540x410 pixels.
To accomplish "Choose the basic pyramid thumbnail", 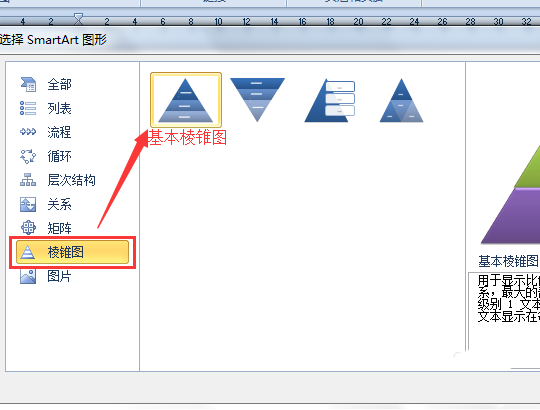I will [186, 100].
